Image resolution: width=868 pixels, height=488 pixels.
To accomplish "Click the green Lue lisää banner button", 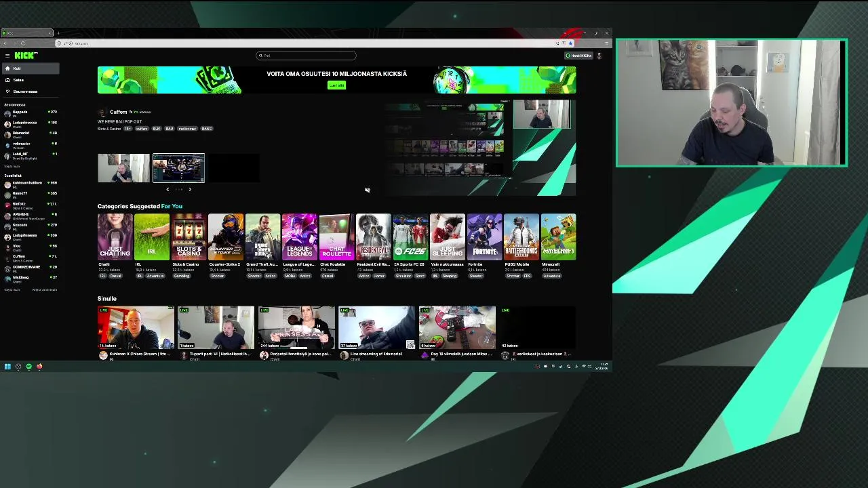I will (x=336, y=85).
